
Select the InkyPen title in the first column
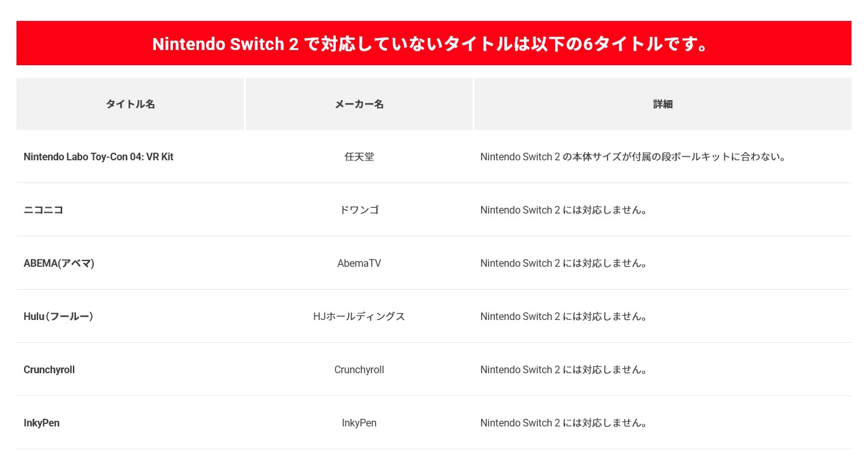(41, 423)
